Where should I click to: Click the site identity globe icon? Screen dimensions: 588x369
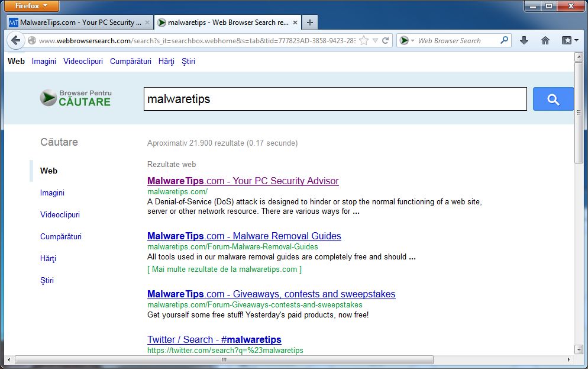click(33, 40)
